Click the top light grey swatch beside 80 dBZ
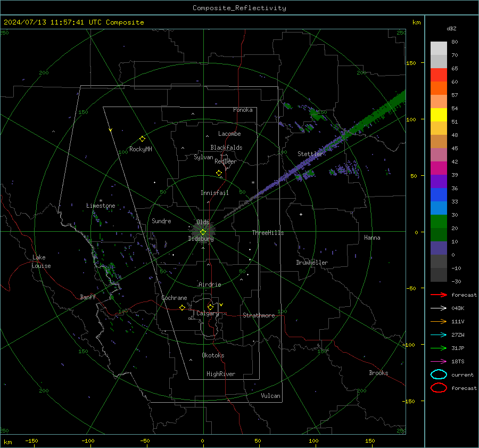This screenshot has height=448, width=479. [439, 48]
